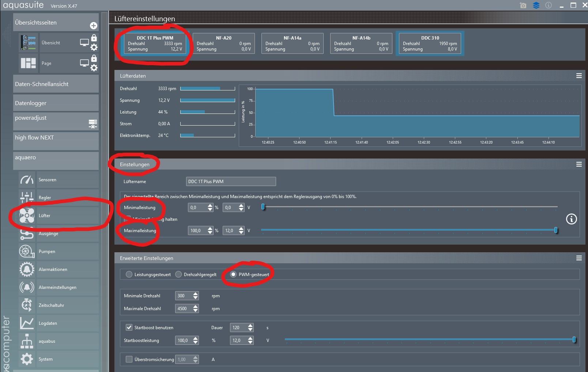The image size is (588, 372).
Task: Add a new overview page with plus icon
Action: 94,25
